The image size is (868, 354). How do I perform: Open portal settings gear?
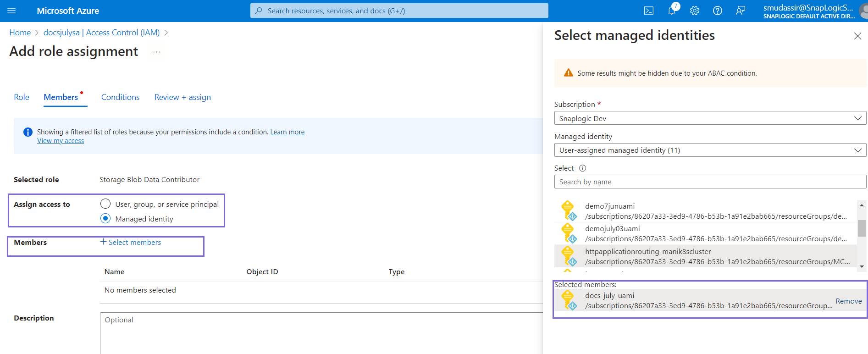pos(695,11)
